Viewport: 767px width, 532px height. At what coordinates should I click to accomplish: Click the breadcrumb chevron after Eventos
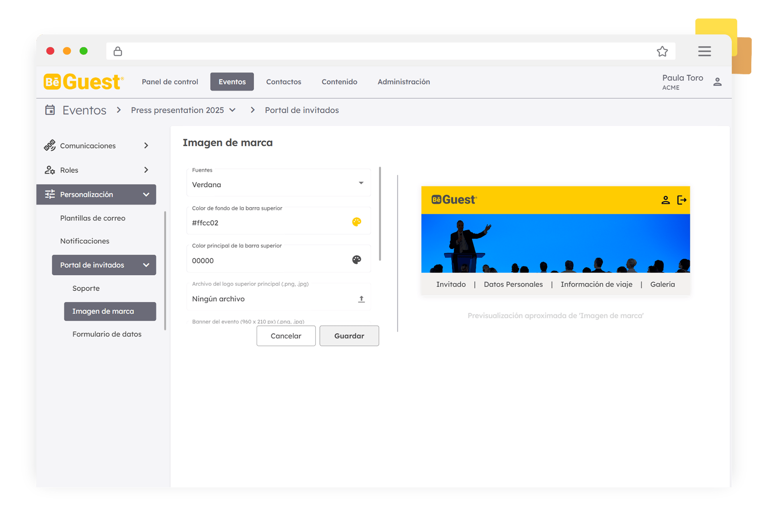click(x=119, y=110)
